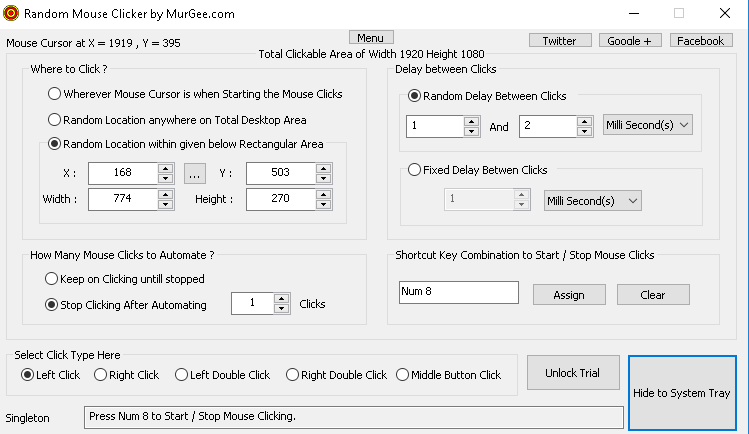The width and height of the screenshot is (749, 434).
Task: Click the ellipsis button beside X field
Action: [x=195, y=173]
